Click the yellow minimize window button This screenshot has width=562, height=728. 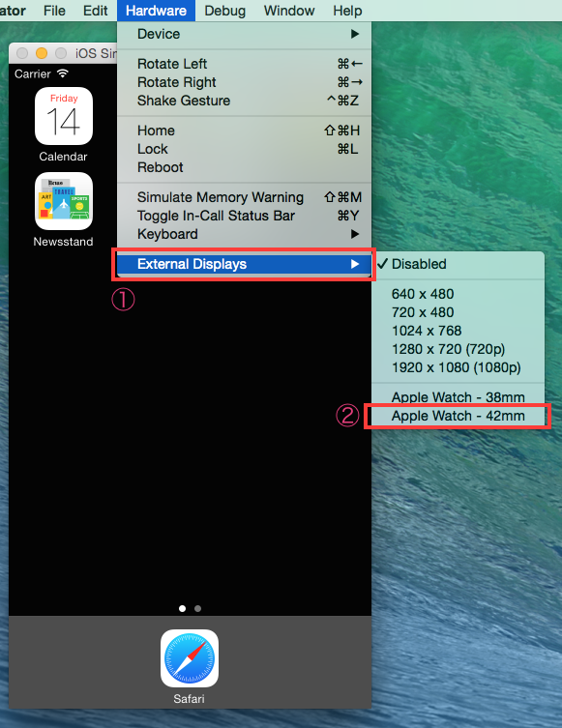(42, 53)
